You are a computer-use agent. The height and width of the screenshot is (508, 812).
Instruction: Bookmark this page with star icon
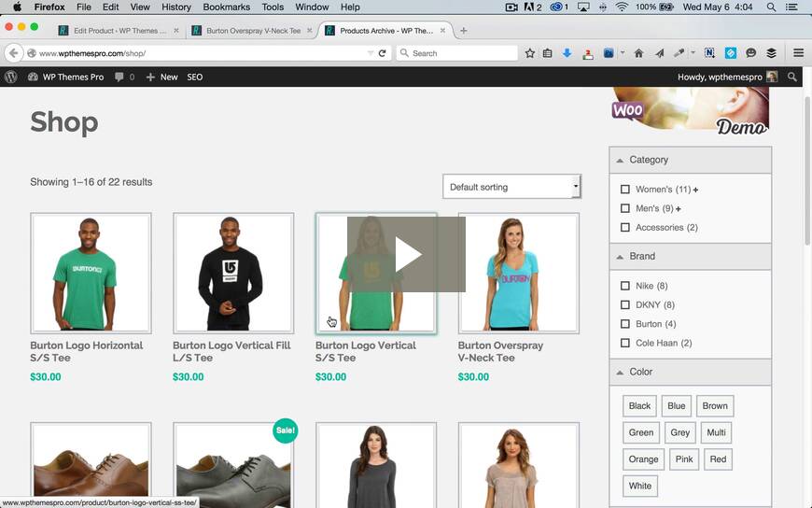tap(529, 53)
